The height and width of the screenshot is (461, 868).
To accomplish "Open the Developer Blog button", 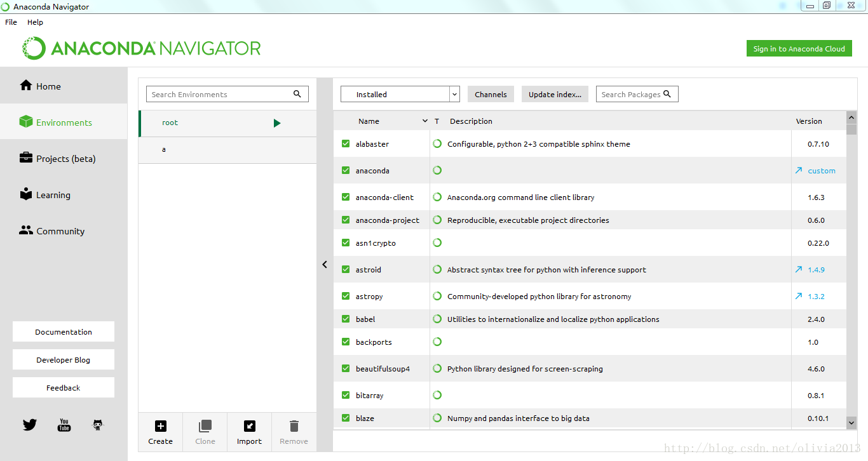I will [64, 359].
